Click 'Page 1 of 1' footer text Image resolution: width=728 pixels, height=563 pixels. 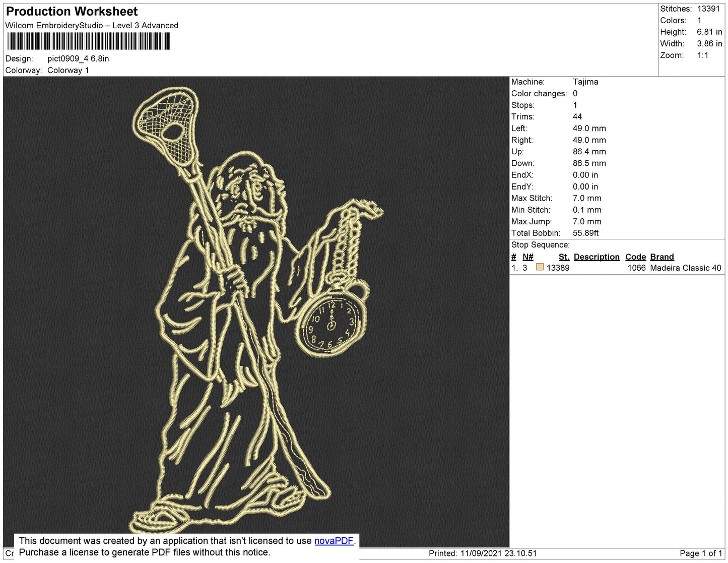click(701, 553)
